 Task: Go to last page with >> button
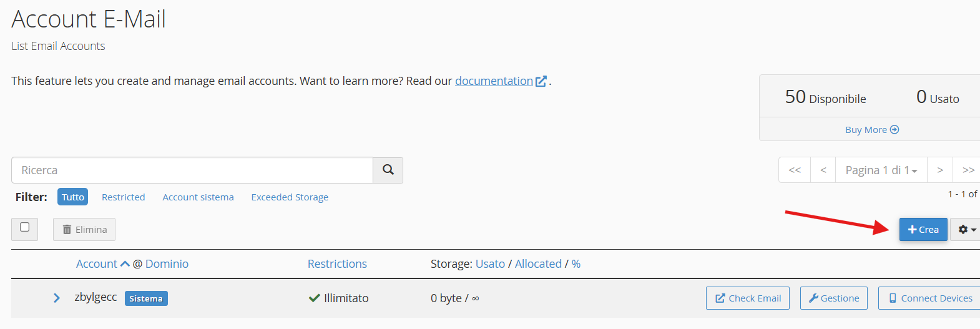coord(968,170)
